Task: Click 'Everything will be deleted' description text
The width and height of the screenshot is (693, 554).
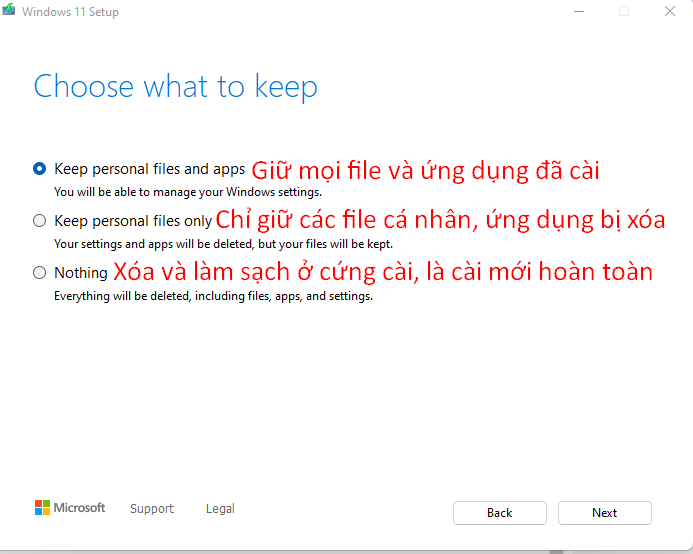Action: click(213, 296)
